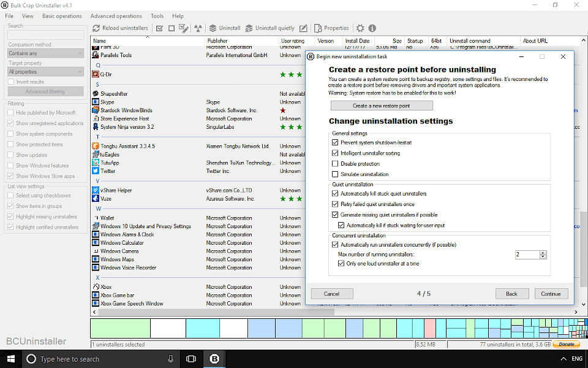The image size is (588, 368).
Task: Toggle Retry failed quiet uninstallers once
Action: [x=335, y=204]
